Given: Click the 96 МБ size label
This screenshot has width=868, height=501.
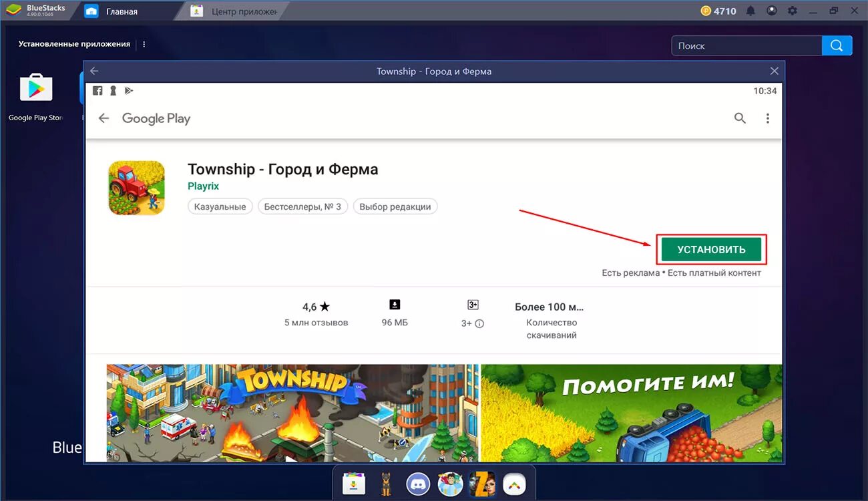Looking at the screenshot, I should 395,323.
